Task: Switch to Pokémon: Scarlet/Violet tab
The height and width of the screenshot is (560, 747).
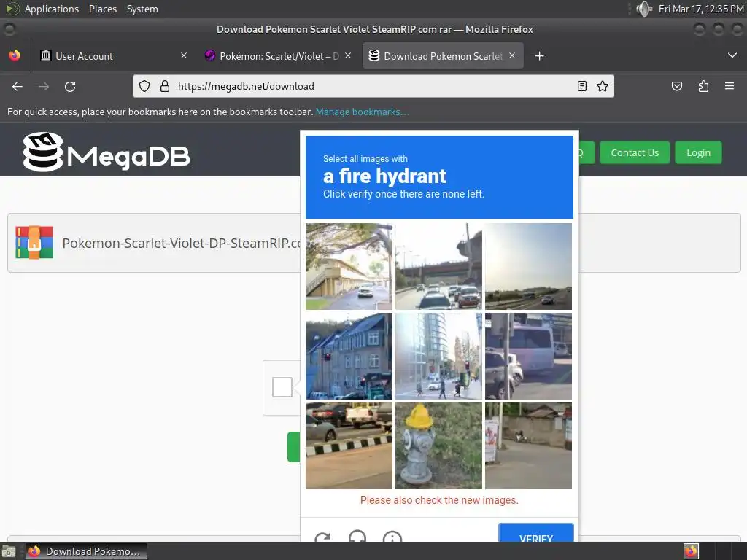Action: pyautogui.click(x=277, y=55)
